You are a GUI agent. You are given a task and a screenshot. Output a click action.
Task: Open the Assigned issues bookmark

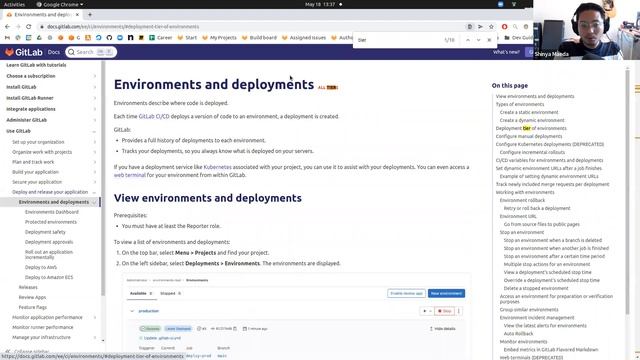point(304,38)
